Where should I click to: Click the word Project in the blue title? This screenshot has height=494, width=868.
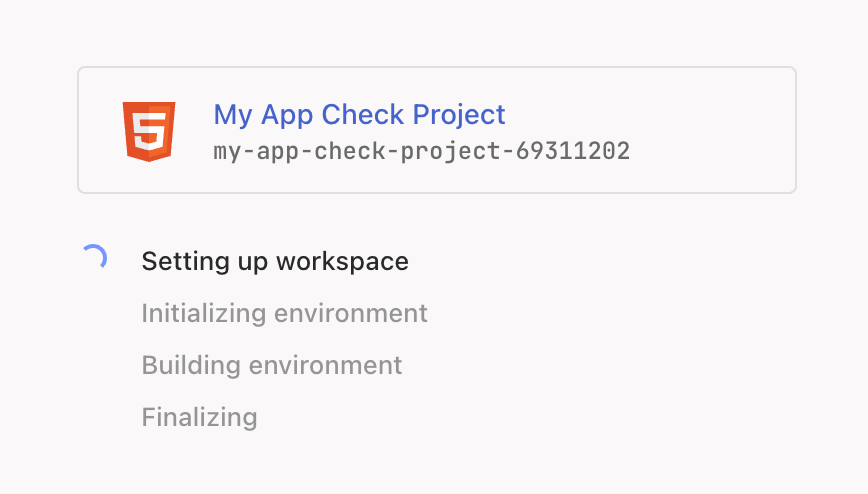click(461, 114)
